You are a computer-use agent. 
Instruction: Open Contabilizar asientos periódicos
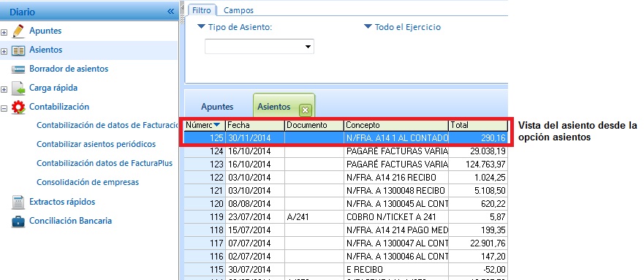(96, 144)
